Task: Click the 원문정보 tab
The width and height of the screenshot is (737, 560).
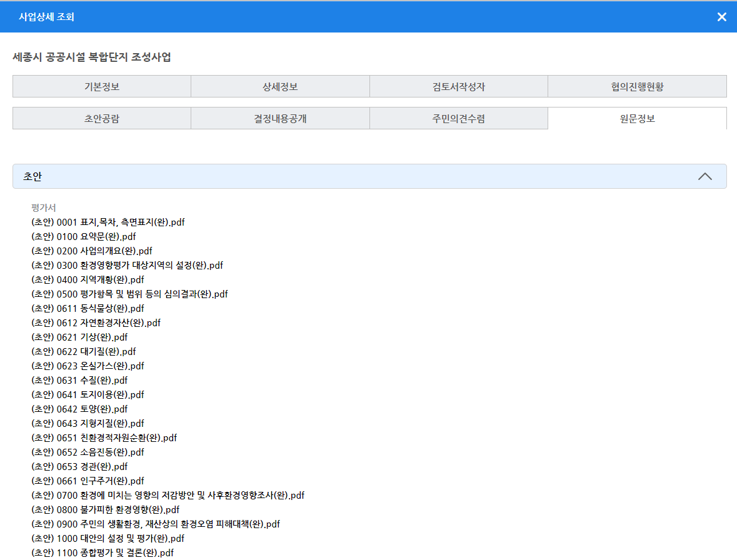Action: 637,119
